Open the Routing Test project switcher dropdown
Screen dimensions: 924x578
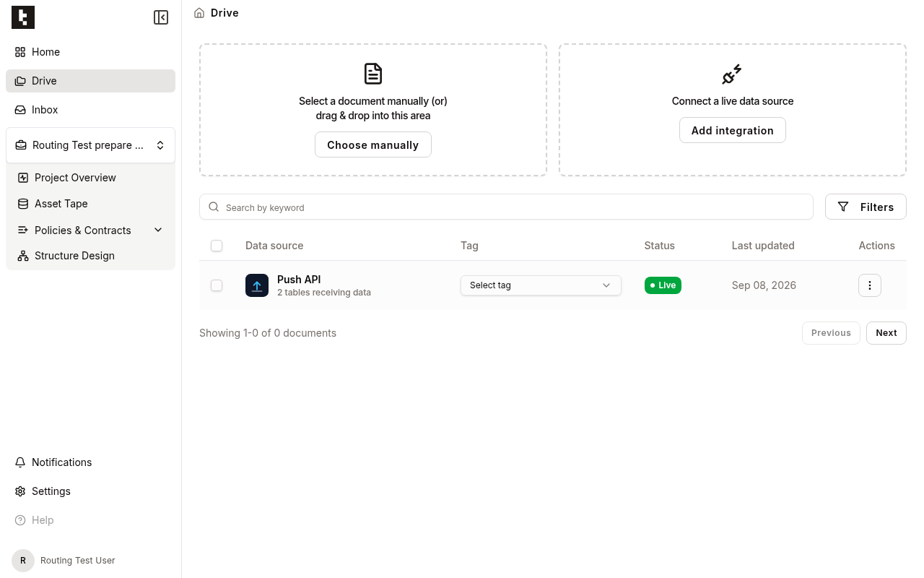tap(90, 145)
